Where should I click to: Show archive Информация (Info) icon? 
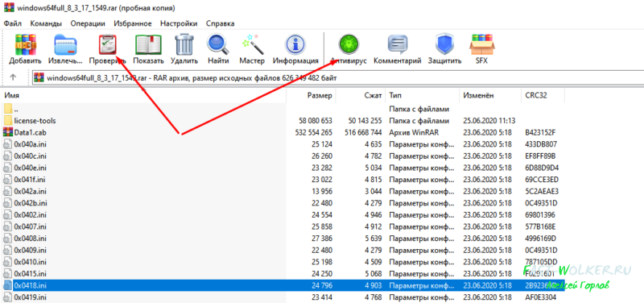[295, 45]
